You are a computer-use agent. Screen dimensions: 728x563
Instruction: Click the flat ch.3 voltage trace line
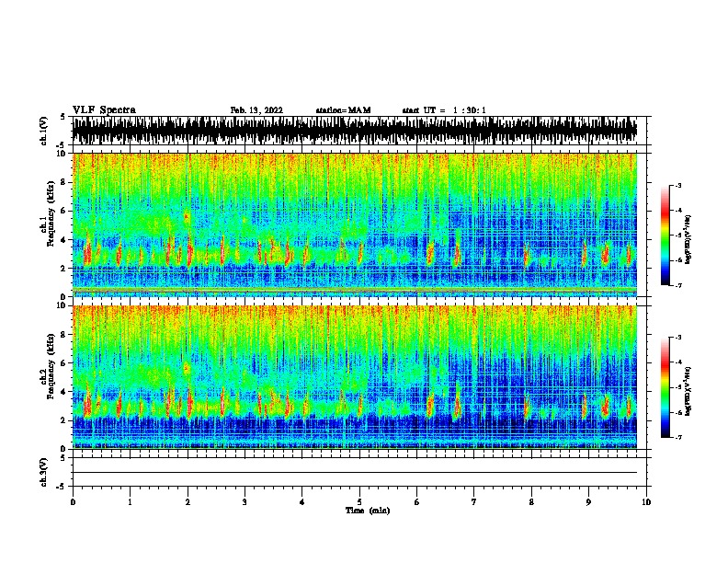[355, 473]
